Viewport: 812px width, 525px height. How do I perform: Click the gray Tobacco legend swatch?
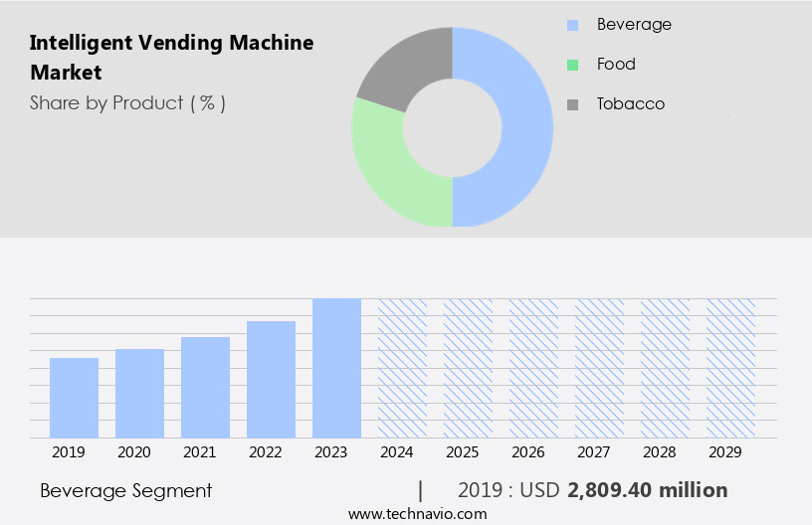point(572,104)
